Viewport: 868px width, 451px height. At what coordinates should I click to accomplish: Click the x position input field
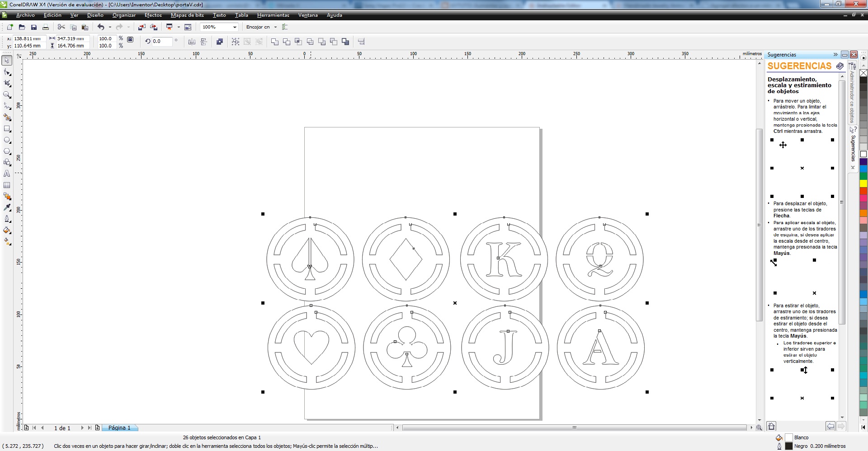coord(29,38)
